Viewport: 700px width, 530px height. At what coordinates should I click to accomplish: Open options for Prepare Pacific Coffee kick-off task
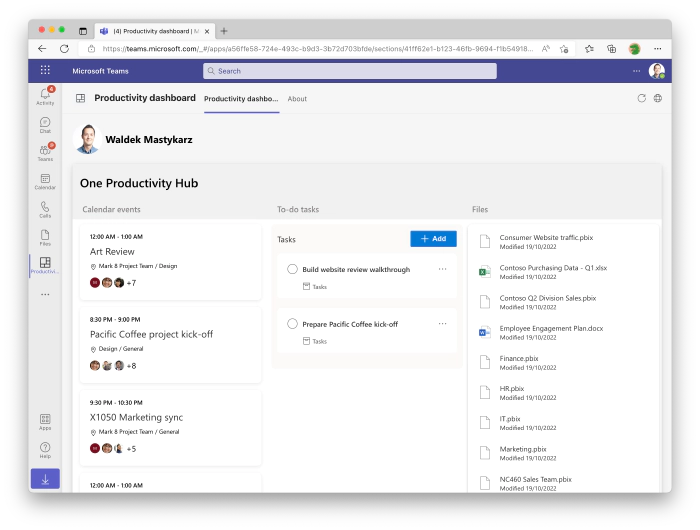pos(442,324)
